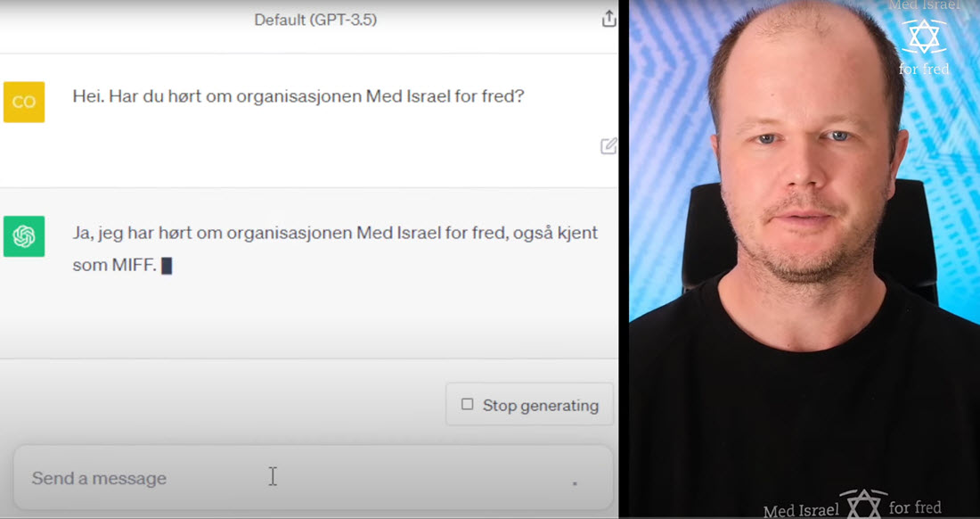This screenshot has height=519, width=980.
Task: Stop generating the current response
Action: (x=529, y=405)
